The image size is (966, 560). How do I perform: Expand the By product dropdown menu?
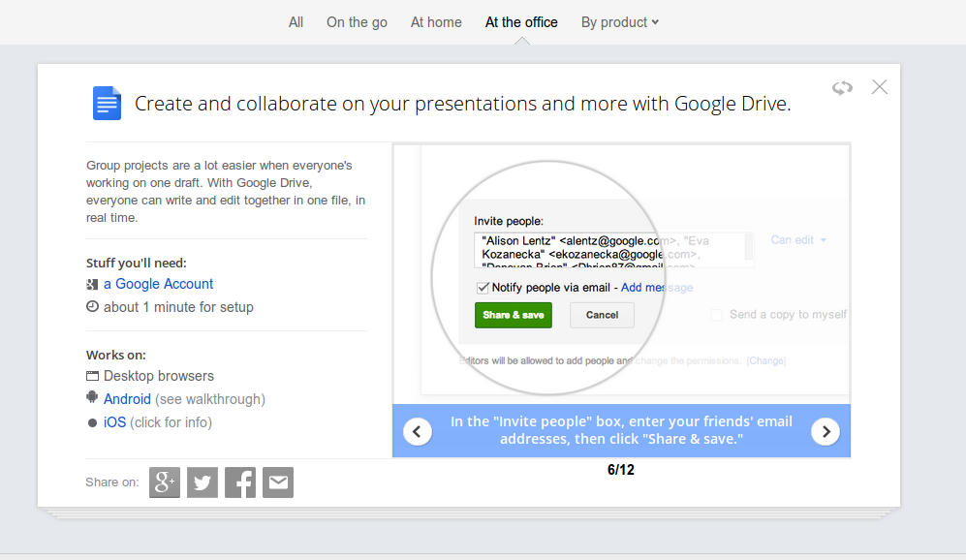click(x=620, y=22)
